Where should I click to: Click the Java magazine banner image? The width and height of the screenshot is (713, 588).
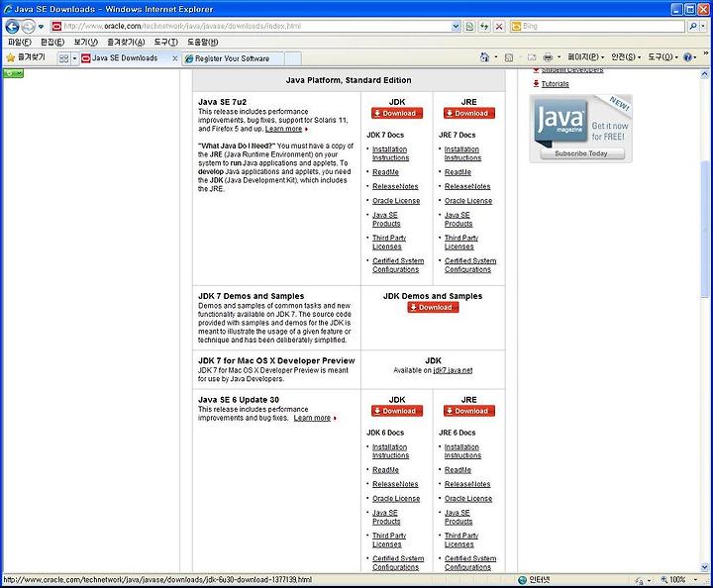tap(581, 128)
